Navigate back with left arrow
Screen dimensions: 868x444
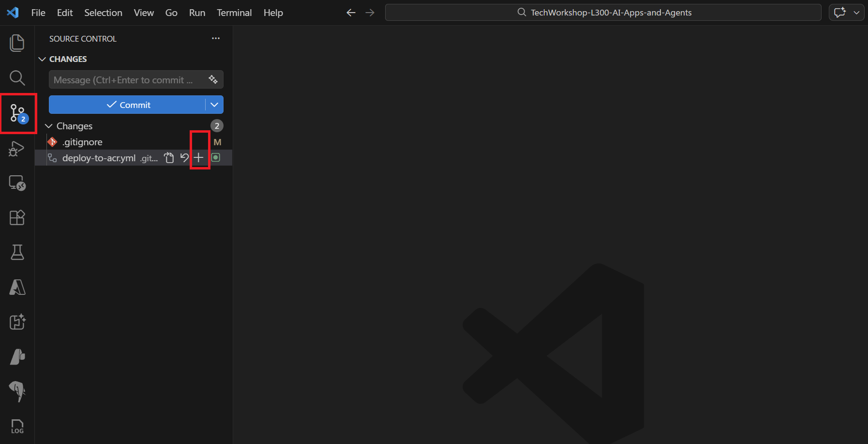click(x=351, y=13)
